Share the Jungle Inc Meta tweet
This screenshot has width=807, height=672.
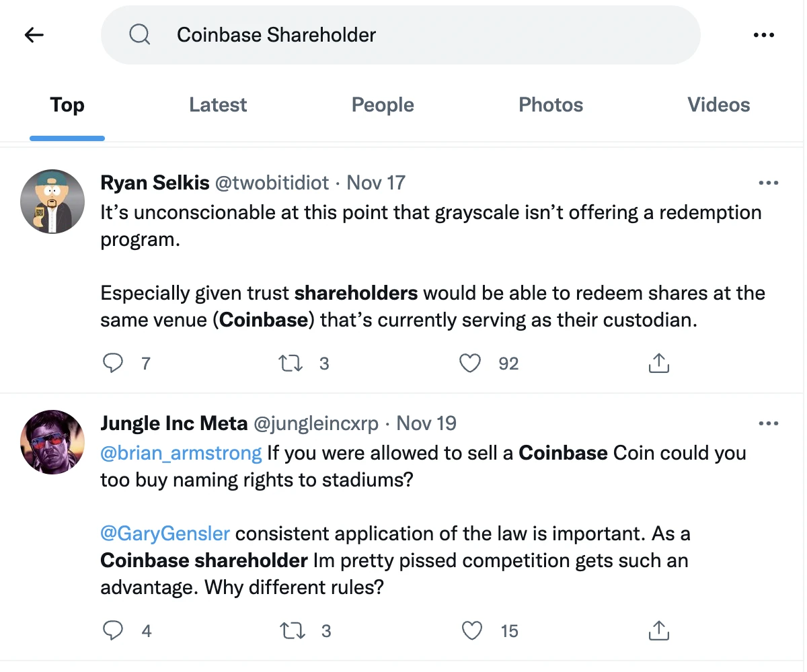pyautogui.click(x=658, y=631)
